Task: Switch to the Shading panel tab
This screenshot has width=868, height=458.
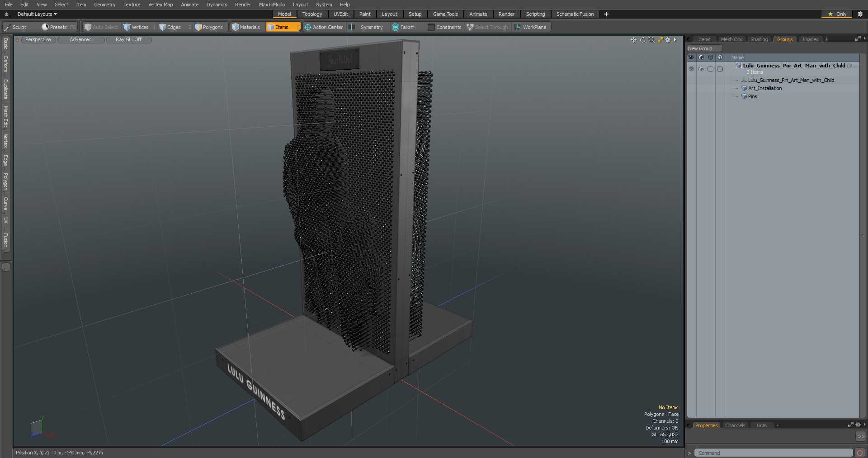Action: (759, 39)
